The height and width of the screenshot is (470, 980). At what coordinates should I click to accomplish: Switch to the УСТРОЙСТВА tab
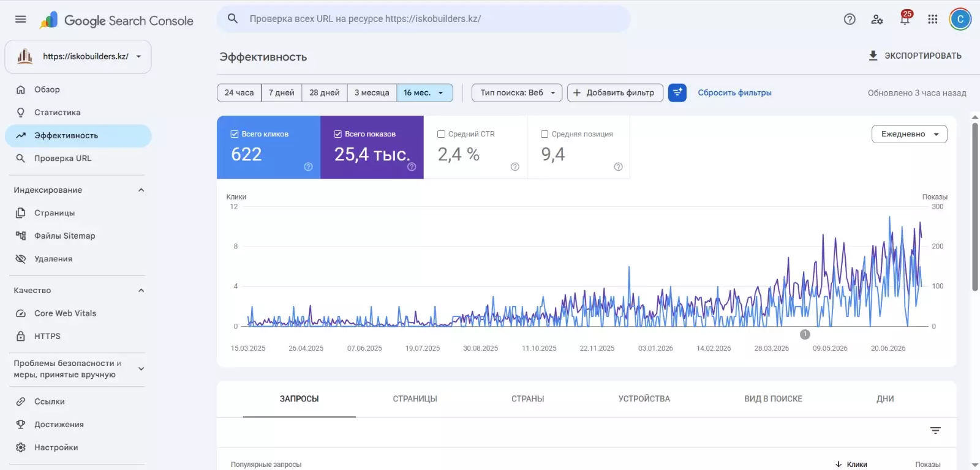click(644, 399)
